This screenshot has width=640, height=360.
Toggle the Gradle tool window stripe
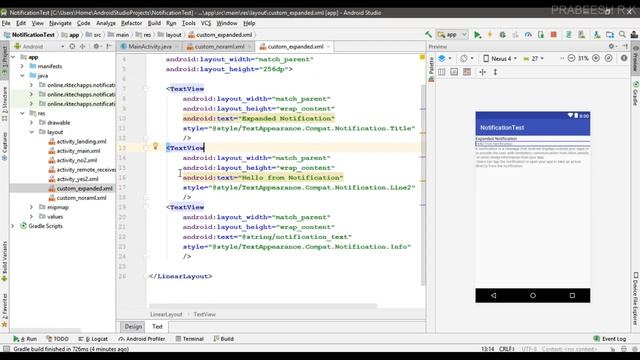point(636,93)
